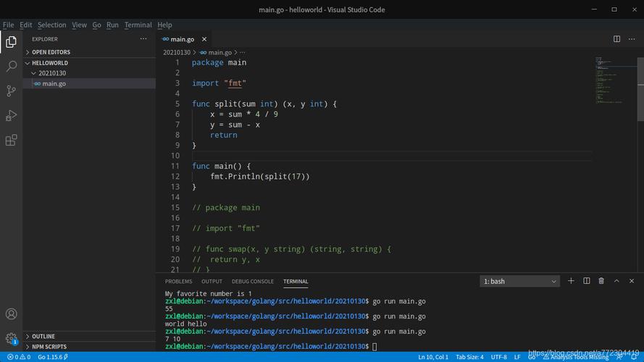This screenshot has width=644, height=362.
Task: Click main.go in the breadcrumb path
Action: pyautogui.click(x=216, y=53)
